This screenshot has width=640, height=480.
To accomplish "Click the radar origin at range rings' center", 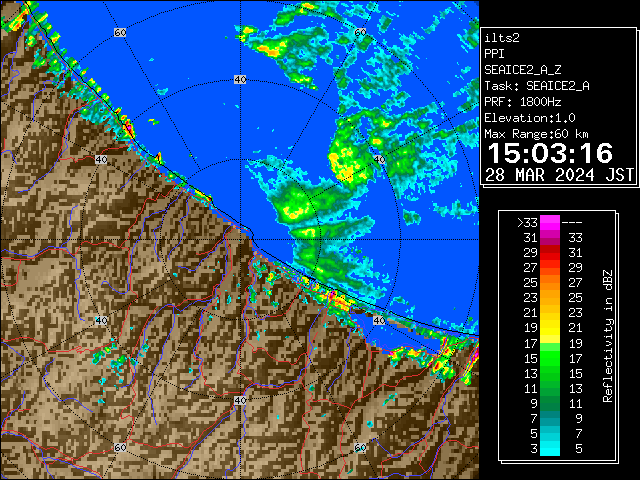I will pyautogui.click(x=240, y=240).
